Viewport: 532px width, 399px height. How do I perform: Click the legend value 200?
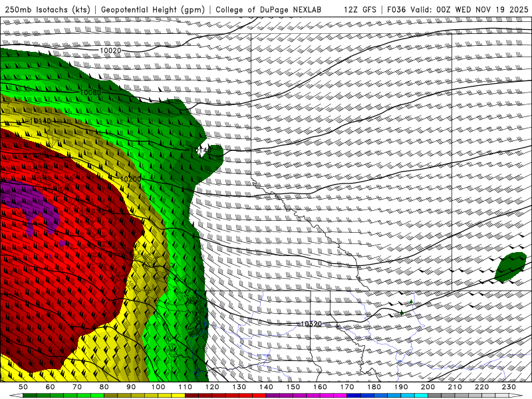click(x=428, y=387)
